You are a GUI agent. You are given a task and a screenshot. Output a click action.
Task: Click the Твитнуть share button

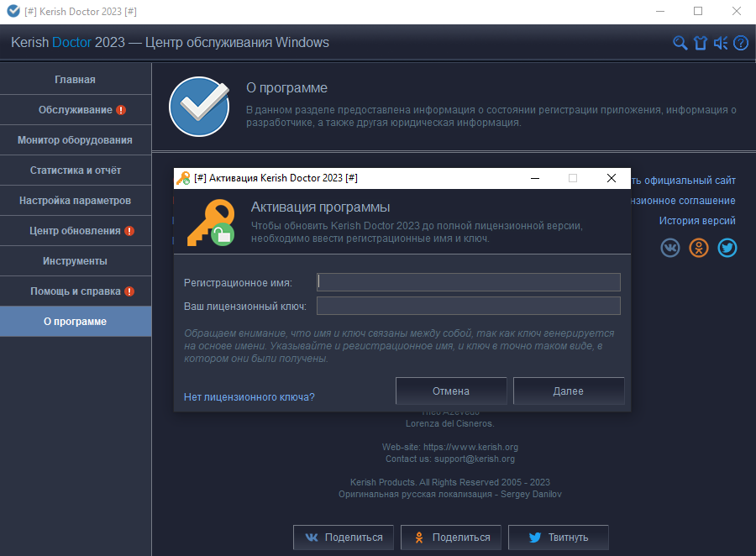pyautogui.click(x=559, y=538)
